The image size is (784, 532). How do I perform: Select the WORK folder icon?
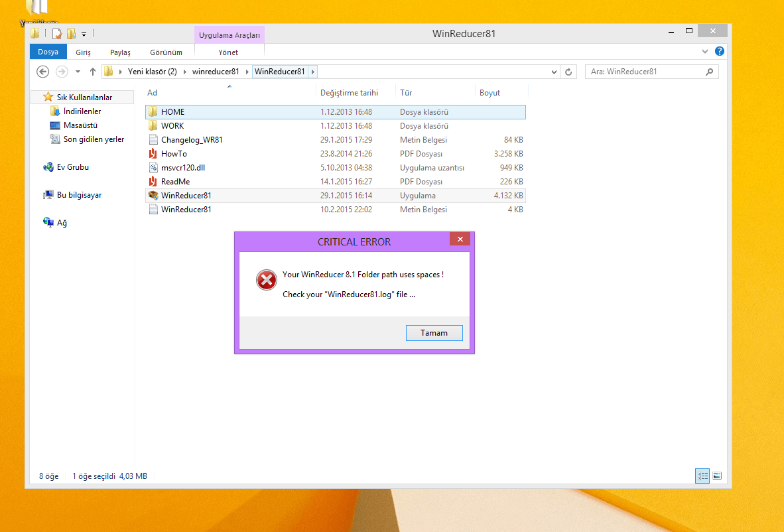pyautogui.click(x=153, y=125)
